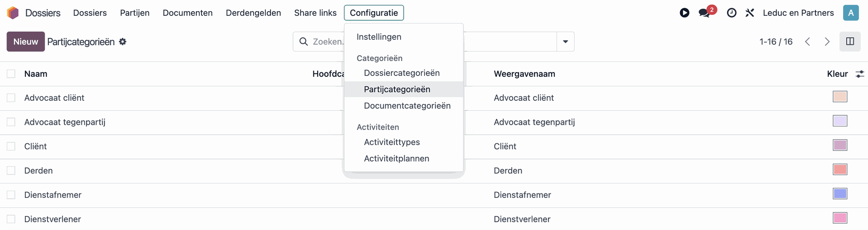
Task: Click the color swatch for Dienstafnemer
Action: [x=840, y=194]
